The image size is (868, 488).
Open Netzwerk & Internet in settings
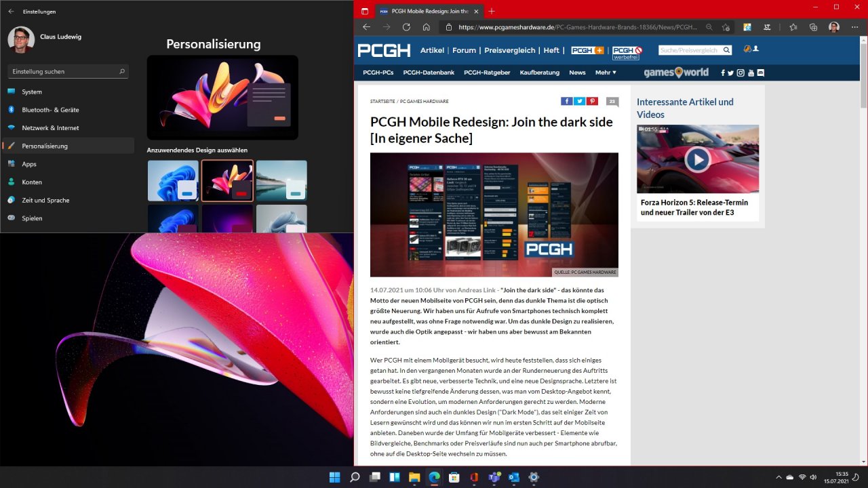[68, 127]
